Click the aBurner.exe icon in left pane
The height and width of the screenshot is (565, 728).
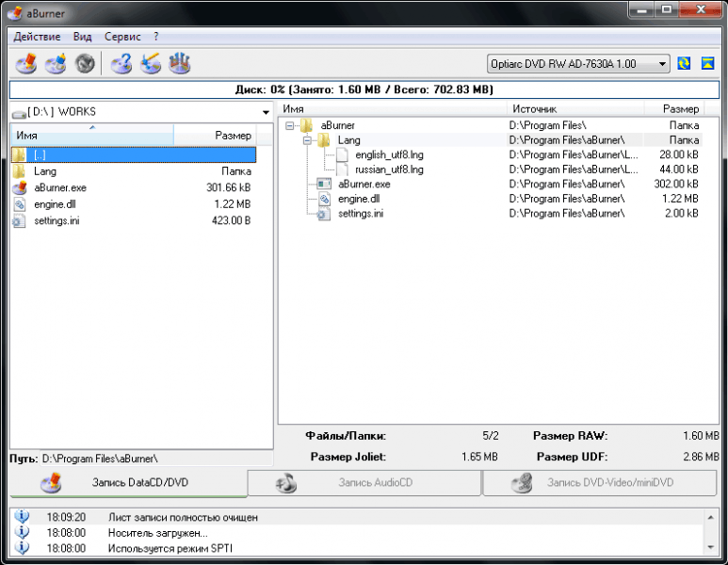pyautogui.click(x=20, y=187)
